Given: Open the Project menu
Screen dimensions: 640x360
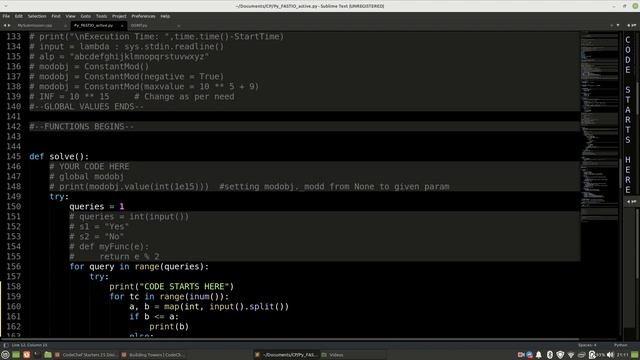Looking at the screenshot, I should tap(119, 16).
